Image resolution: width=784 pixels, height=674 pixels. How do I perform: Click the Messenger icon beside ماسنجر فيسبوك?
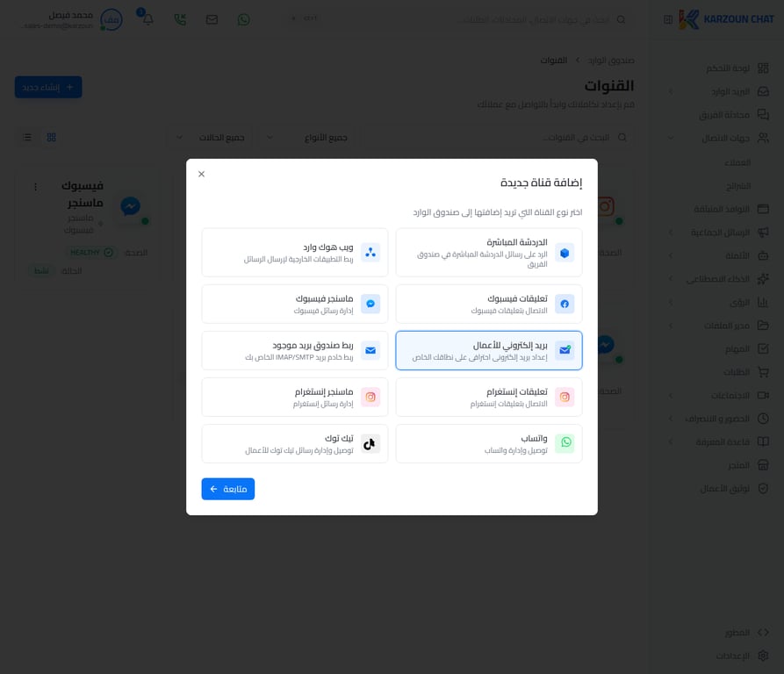370,304
